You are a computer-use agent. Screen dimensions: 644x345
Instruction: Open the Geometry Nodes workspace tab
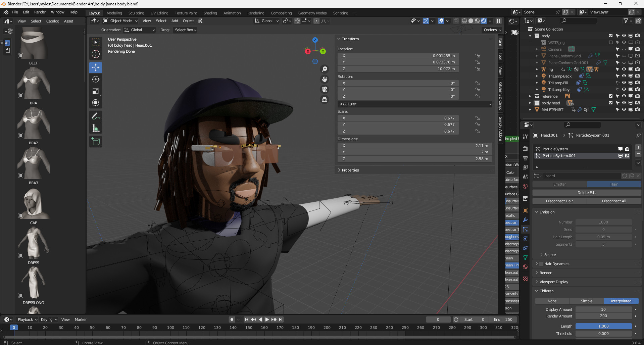coord(312,13)
